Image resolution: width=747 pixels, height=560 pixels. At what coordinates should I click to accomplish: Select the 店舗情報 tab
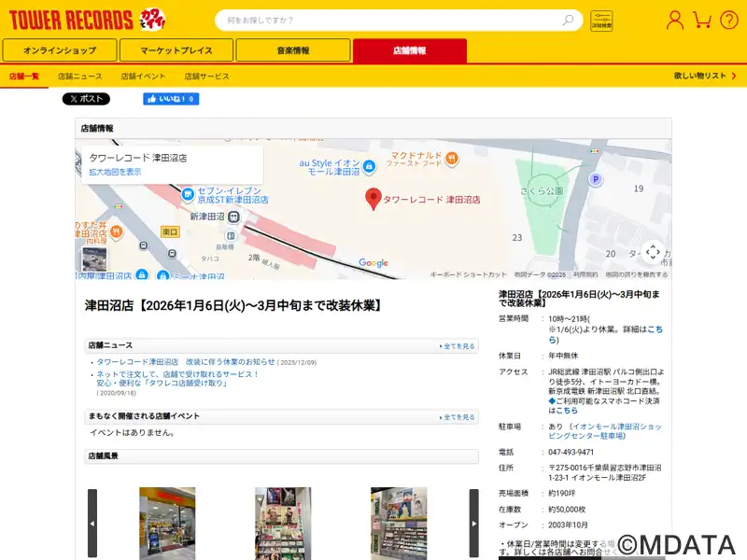[x=410, y=50]
